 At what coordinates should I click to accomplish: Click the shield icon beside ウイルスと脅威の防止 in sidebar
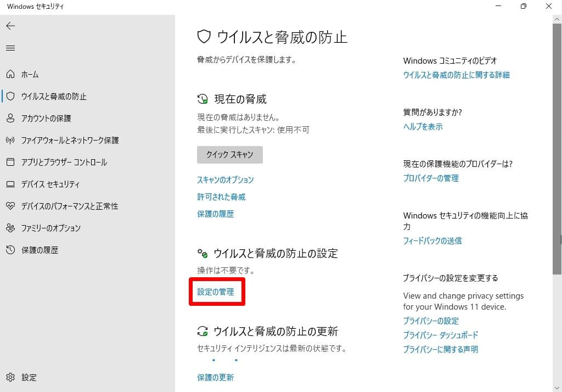[x=10, y=96]
